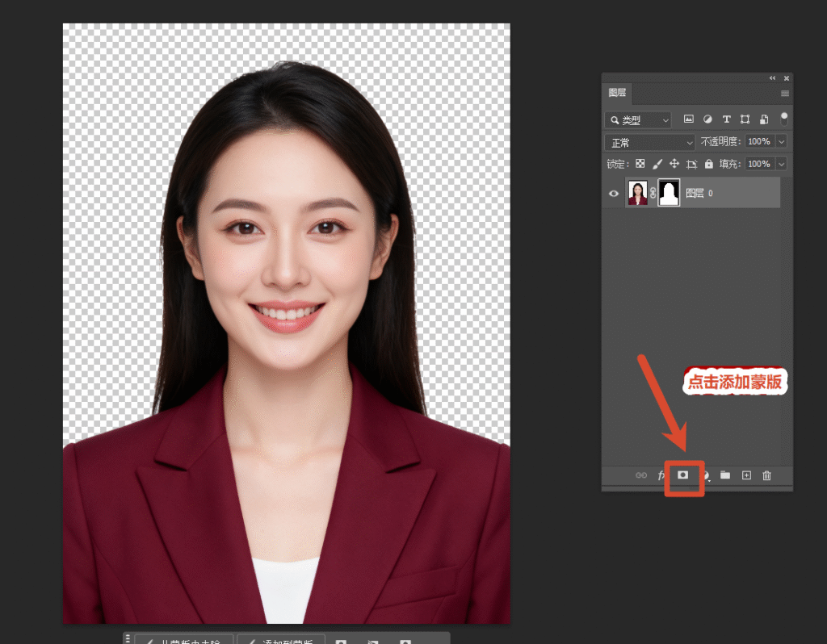Select the 图层 panel tab

click(618, 93)
